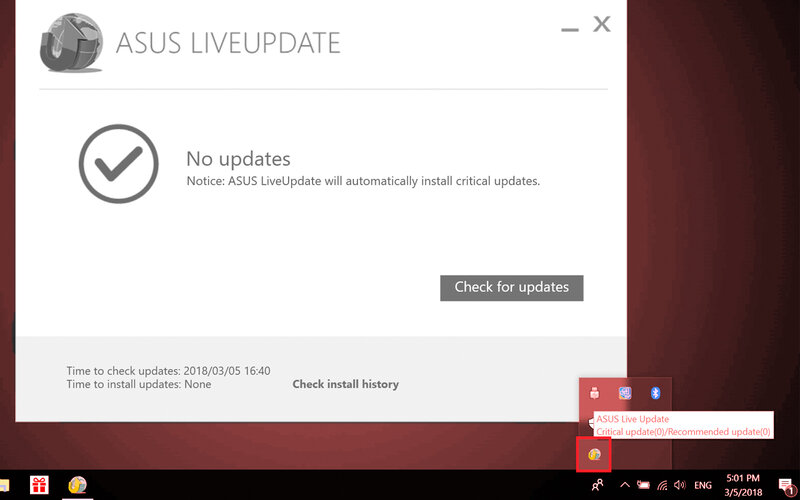Viewport: 800px width, 500px height.
Task: Click the automatic critical updates notice text
Action: point(363,181)
